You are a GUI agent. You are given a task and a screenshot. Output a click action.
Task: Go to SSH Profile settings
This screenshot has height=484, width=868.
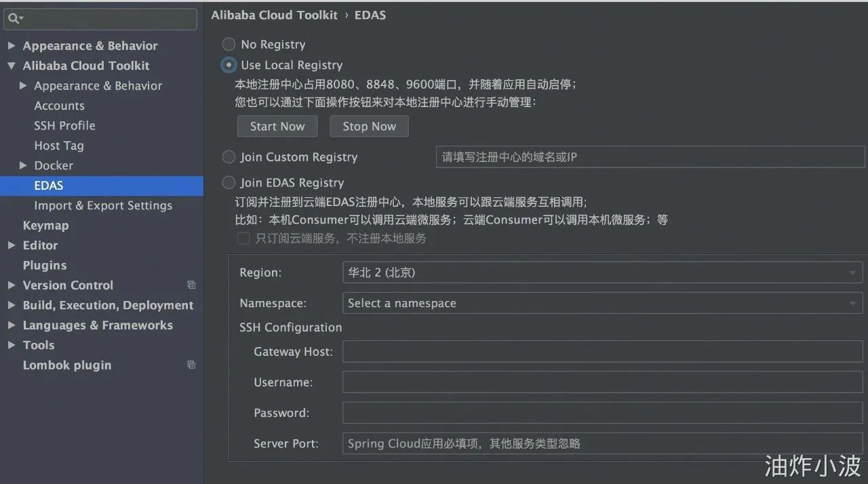point(64,125)
